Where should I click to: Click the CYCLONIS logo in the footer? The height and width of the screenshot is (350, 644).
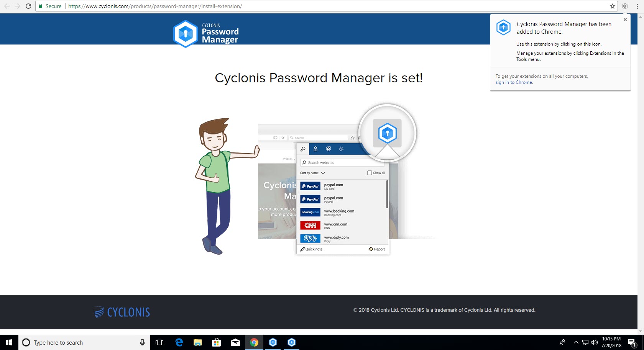click(x=122, y=312)
